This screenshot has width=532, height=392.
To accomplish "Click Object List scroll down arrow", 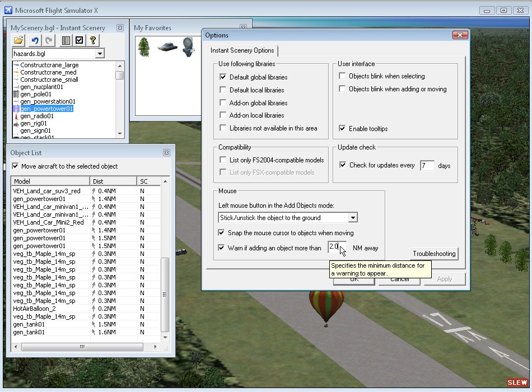I will (x=165, y=337).
